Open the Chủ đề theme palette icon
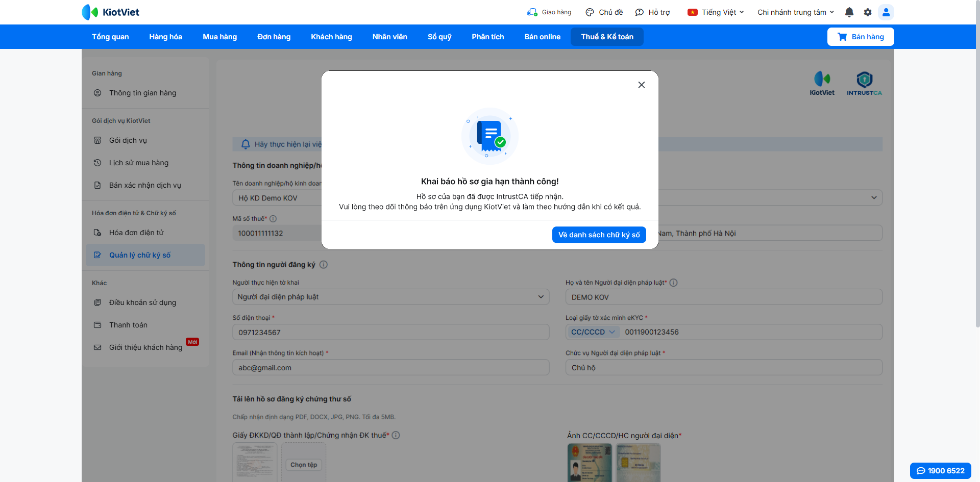Image resolution: width=980 pixels, height=482 pixels. click(x=590, y=12)
